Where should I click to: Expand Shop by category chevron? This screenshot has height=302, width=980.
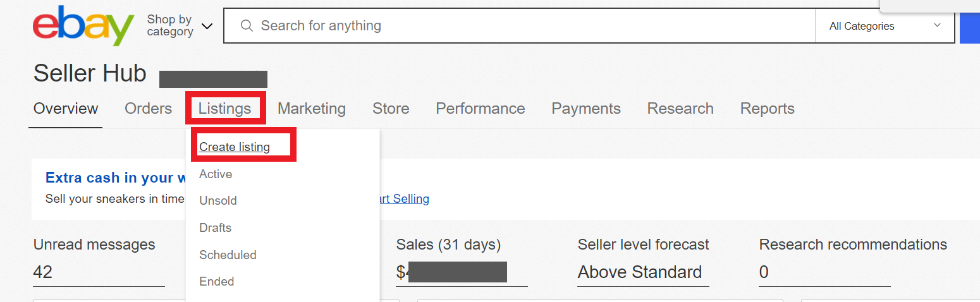[x=207, y=26]
